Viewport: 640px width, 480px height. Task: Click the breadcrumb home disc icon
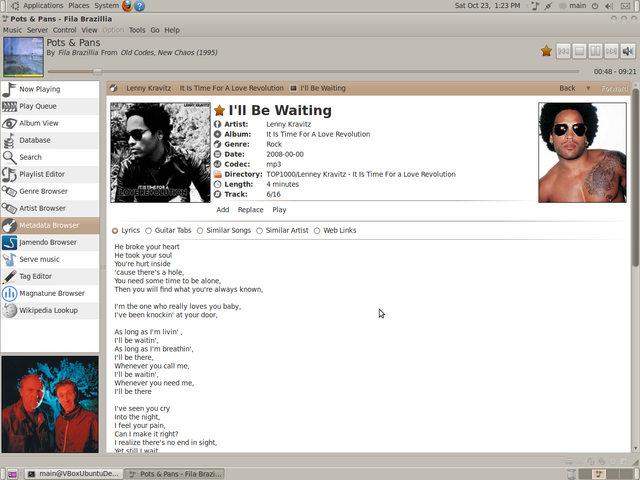click(113, 88)
